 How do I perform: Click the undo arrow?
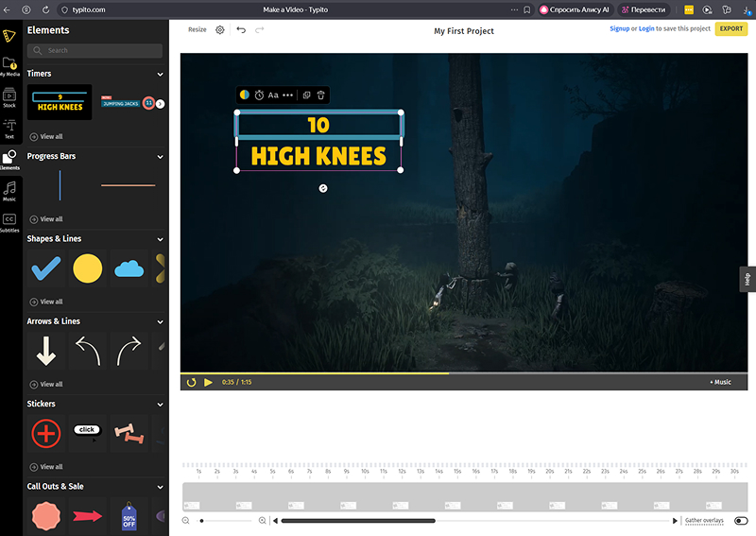click(x=241, y=30)
